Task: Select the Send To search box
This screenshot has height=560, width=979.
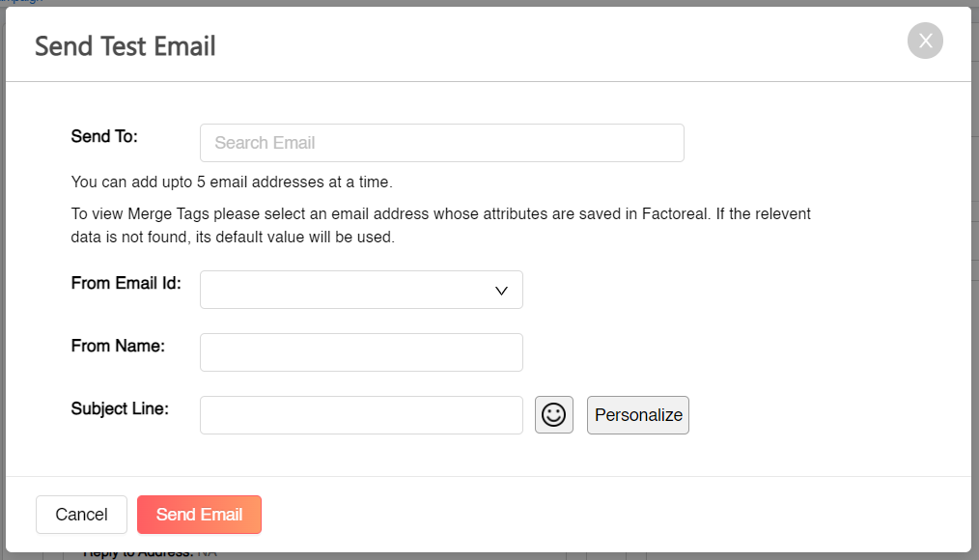Action: point(441,142)
